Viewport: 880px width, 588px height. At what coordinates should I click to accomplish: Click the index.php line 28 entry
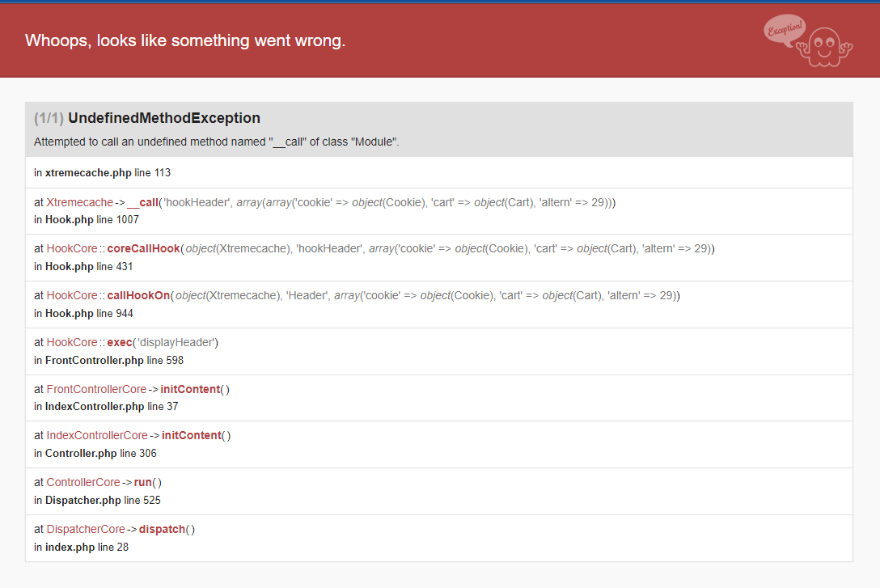[82, 547]
